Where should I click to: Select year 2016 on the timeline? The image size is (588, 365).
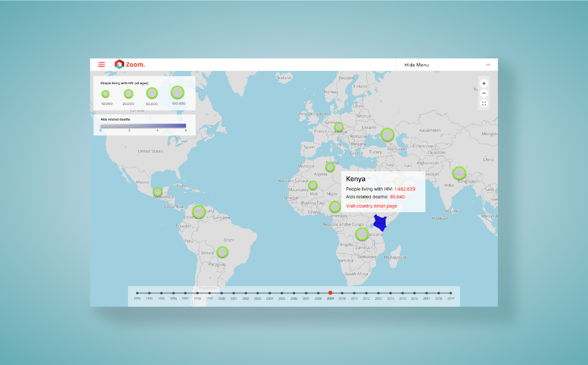pos(414,293)
